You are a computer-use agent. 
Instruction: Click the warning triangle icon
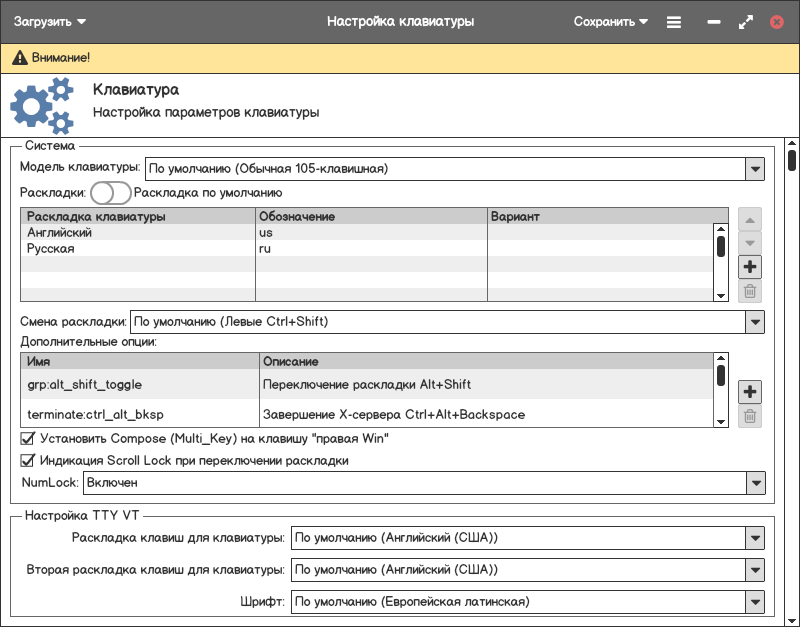[x=20, y=58]
